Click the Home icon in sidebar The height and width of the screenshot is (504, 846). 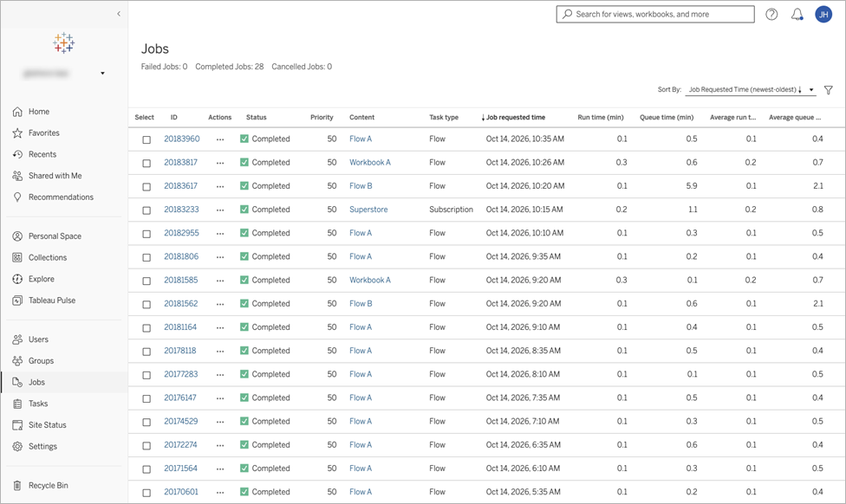tap(18, 112)
